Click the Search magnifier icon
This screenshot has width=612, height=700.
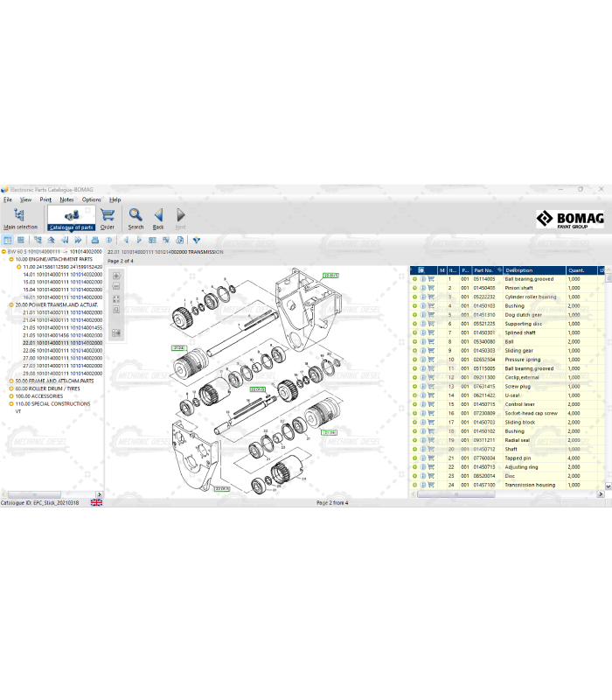click(136, 218)
